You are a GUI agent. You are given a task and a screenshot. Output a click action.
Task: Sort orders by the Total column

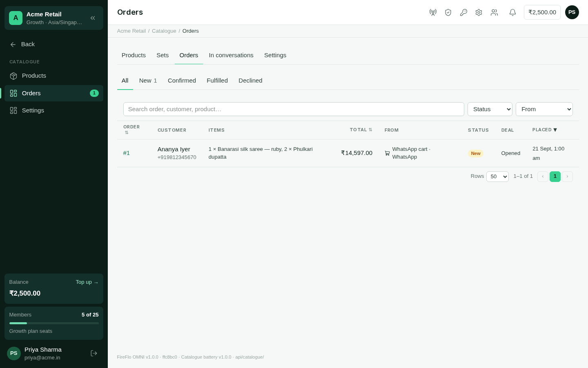(361, 130)
